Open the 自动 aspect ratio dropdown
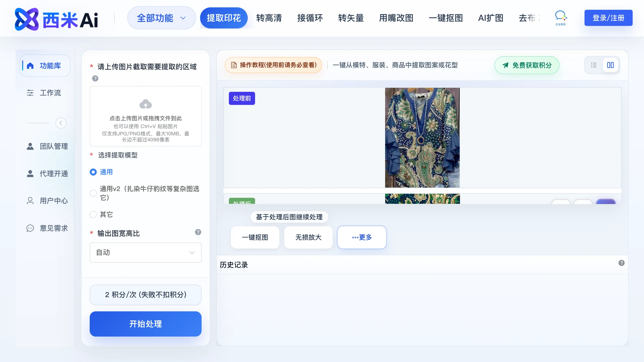The width and height of the screenshot is (644, 362). pos(146,253)
